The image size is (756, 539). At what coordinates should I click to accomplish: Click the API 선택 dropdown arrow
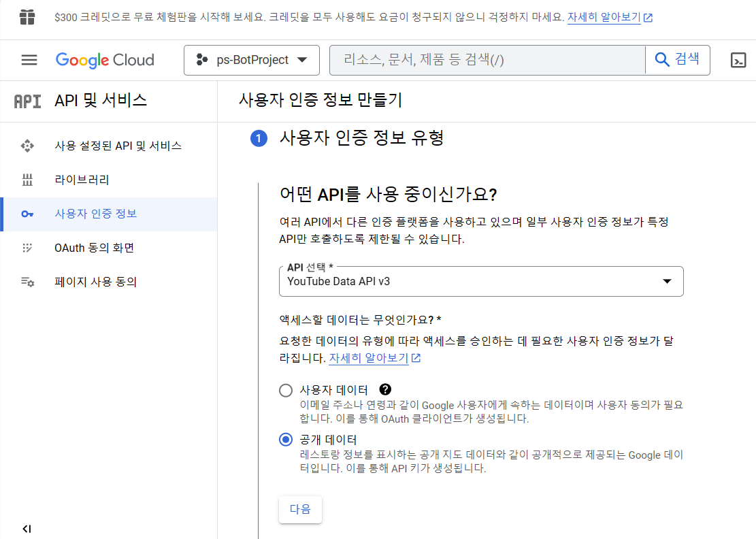click(667, 282)
